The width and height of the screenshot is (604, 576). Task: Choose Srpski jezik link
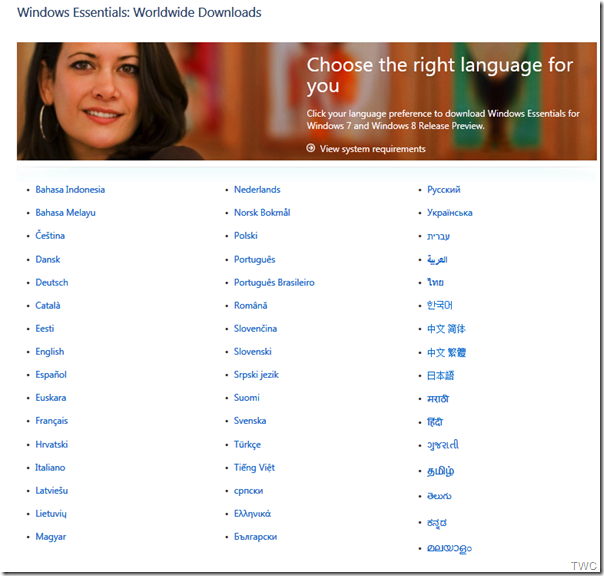(256, 375)
